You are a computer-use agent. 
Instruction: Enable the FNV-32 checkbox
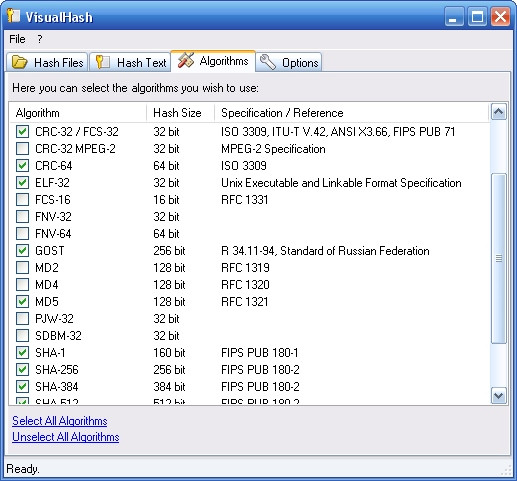click(22, 217)
